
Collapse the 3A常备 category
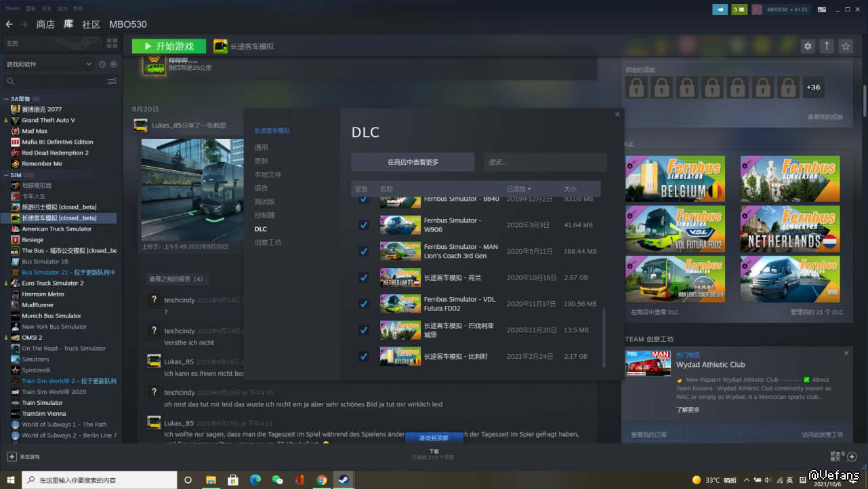[x=7, y=99]
